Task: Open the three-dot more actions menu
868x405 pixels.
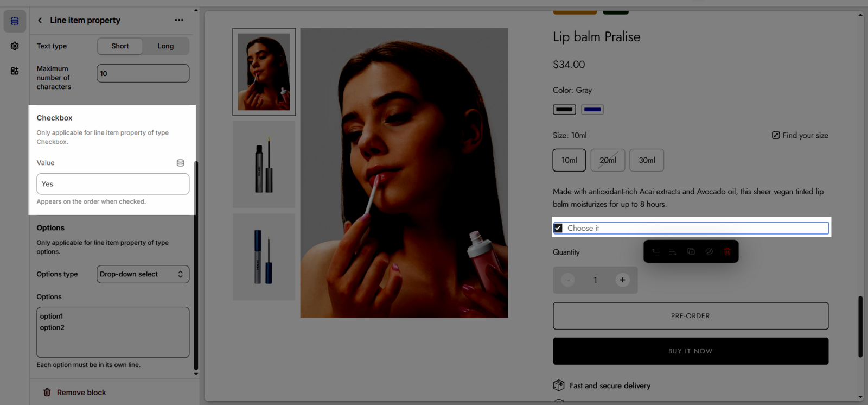Action: [x=179, y=20]
